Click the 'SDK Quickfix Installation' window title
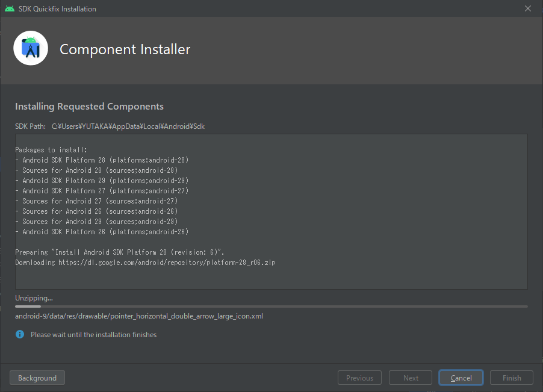Screen dimensions: 543x392 coord(57,8)
